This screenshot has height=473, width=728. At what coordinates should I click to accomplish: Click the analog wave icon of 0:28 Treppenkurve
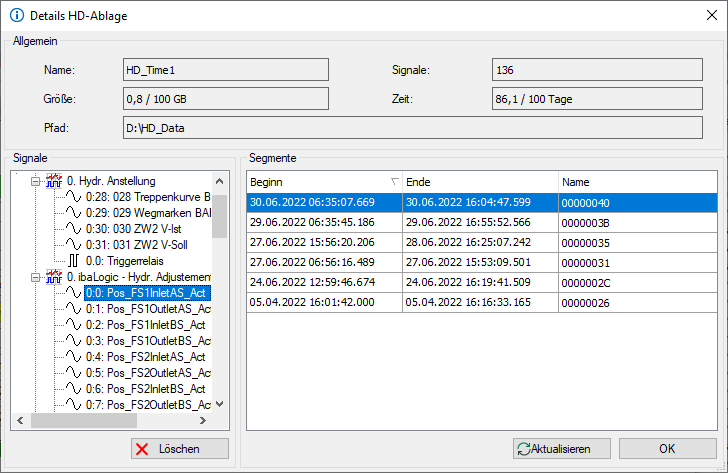[x=73, y=197]
